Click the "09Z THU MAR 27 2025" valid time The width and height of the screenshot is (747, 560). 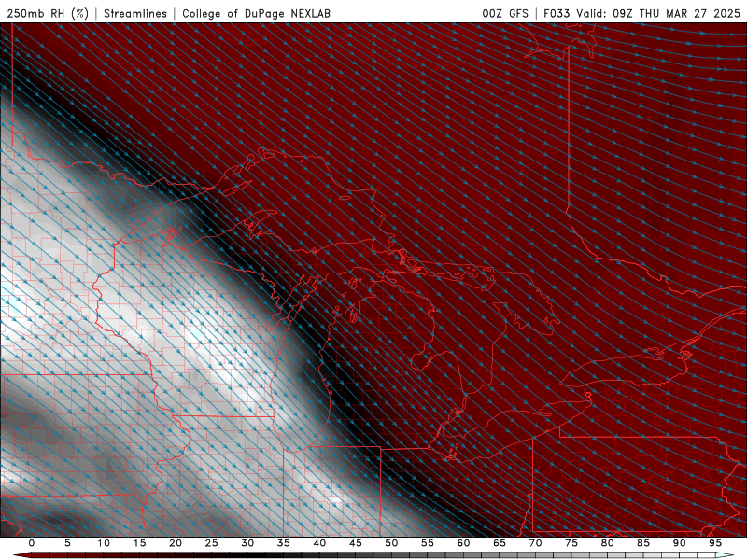tap(676, 13)
